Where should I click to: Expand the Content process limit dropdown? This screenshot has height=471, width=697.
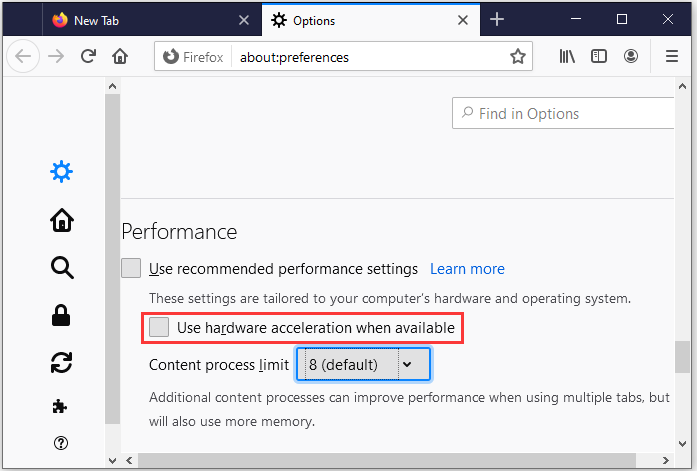pyautogui.click(x=363, y=364)
